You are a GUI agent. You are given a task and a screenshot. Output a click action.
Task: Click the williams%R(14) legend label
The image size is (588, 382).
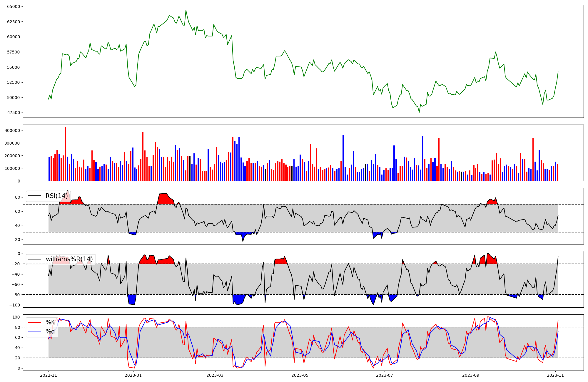[69, 259]
